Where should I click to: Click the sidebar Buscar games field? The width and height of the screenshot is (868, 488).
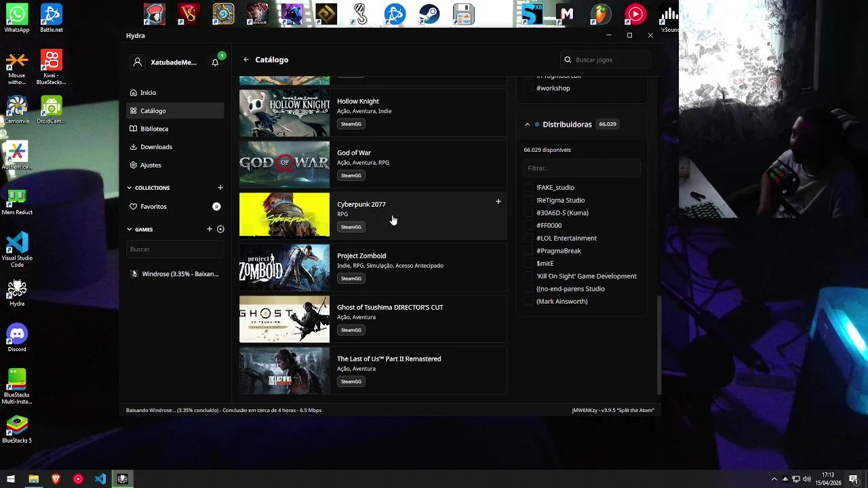pos(175,249)
